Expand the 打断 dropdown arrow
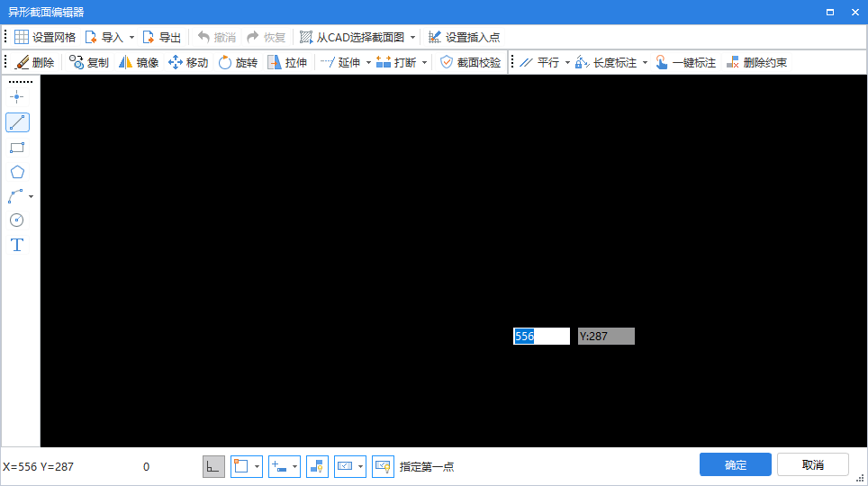The height and width of the screenshot is (486, 868). click(x=425, y=62)
